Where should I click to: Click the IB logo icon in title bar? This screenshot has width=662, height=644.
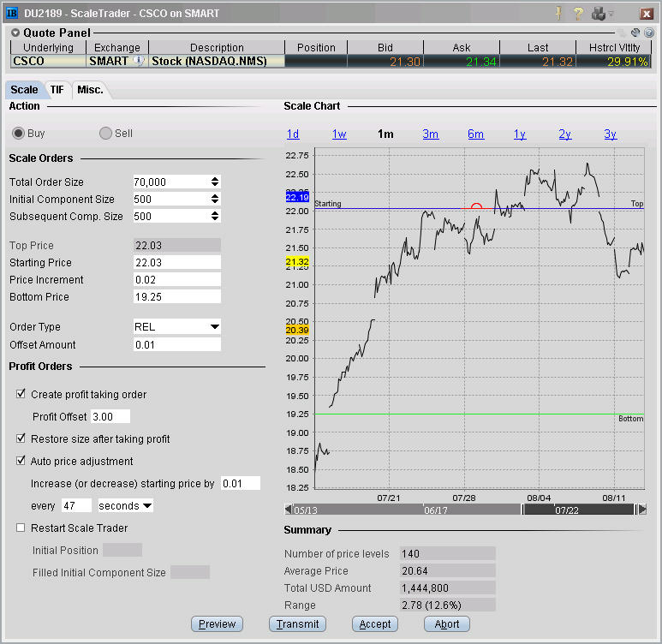pyautogui.click(x=12, y=13)
